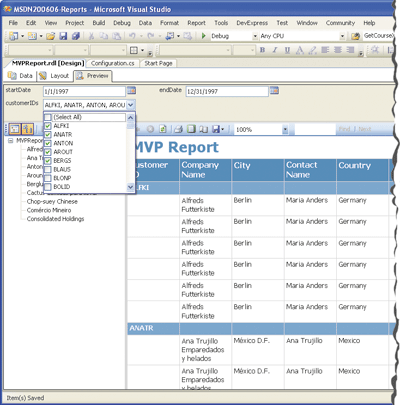400x405 pixels.
Task: Click the Copy icon
Action: [x=104, y=36]
